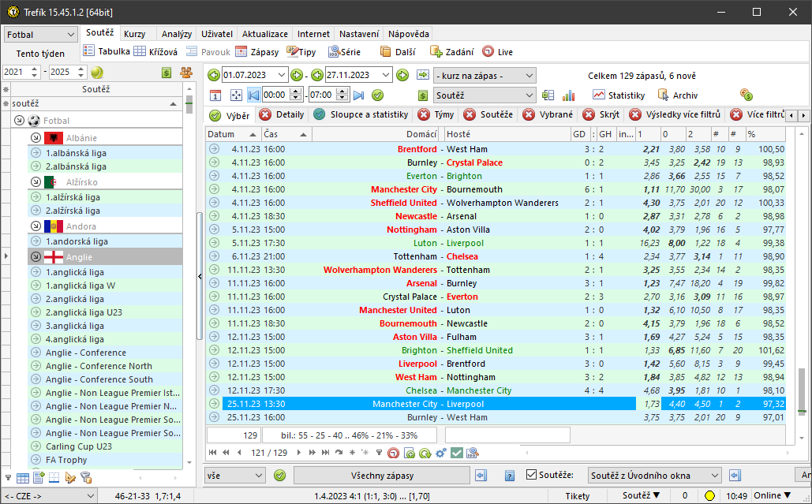Open the Analýzy menu tab
The height and width of the screenshot is (504, 812).
[177, 34]
